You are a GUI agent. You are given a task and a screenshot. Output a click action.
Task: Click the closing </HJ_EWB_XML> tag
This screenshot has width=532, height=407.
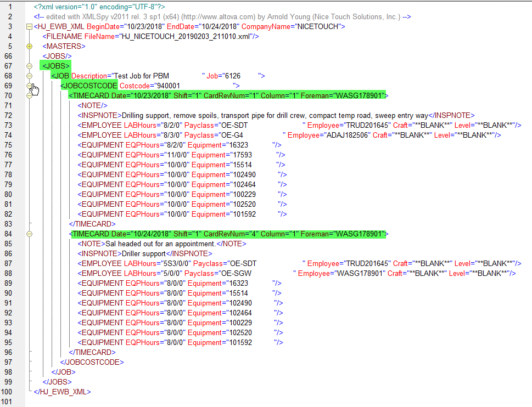[x=63, y=392]
